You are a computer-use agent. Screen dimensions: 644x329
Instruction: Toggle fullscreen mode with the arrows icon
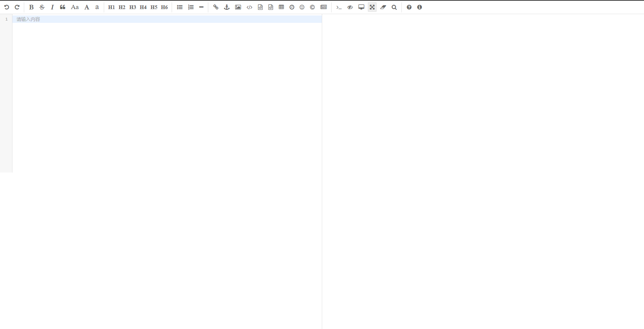pyautogui.click(x=372, y=7)
